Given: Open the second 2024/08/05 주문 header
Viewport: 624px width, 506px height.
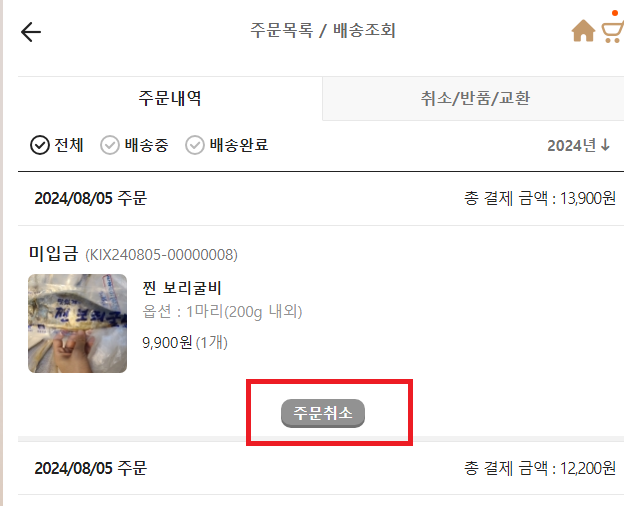Looking at the screenshot, I should click(91, 468).
